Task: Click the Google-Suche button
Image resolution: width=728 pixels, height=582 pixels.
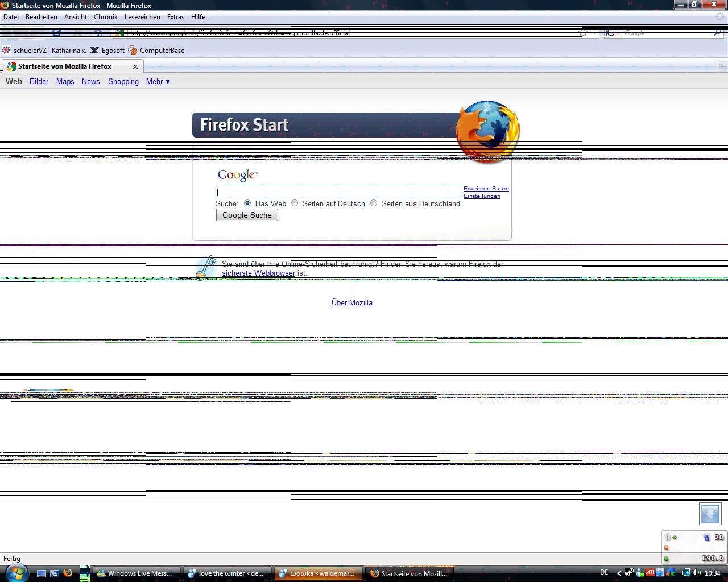Action: (247, 215)
